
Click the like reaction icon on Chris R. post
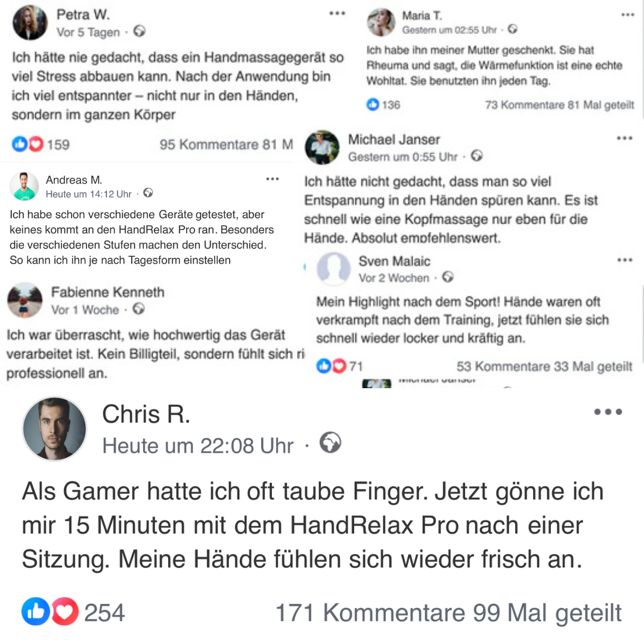point(35,612)
